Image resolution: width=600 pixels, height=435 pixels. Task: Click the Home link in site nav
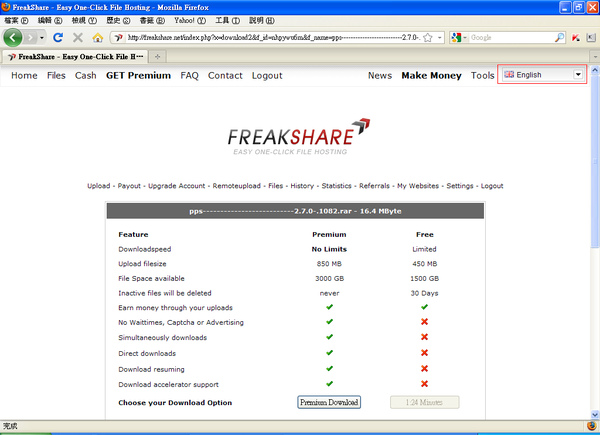click(24, 75)
